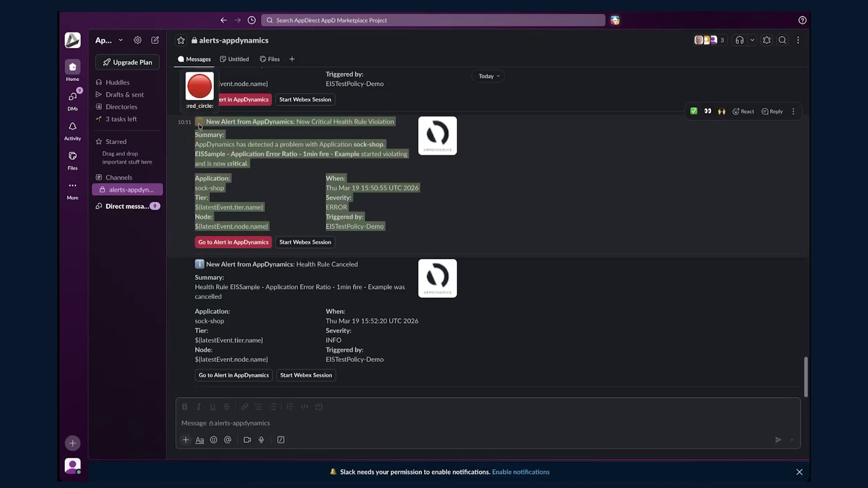Open Help question mark icon
868x488 pixels.
tap(802, 20)
